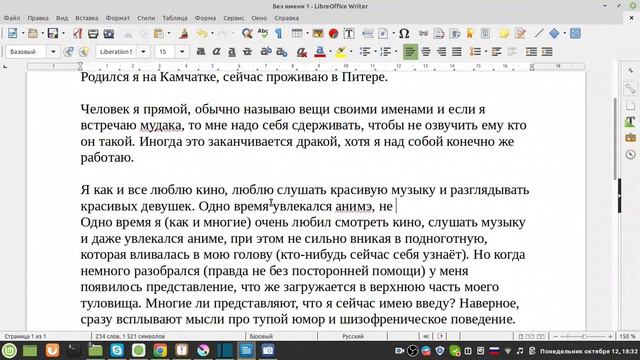Image resolution: width=640 pixels, height=360 pixels.
Task: Open the Сервис menu
Action: [233, 18]
